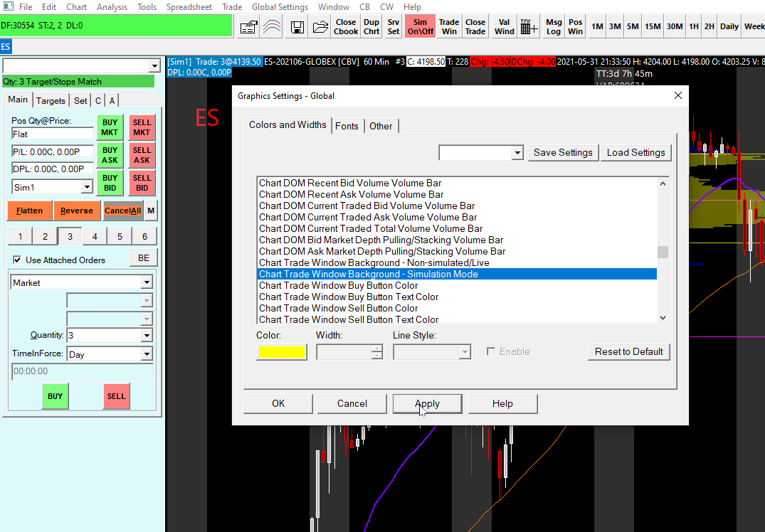The height and width of the screenshot is (532, 765).
Task: Select quantity preset 5 button
Action: tap(120, 237)
